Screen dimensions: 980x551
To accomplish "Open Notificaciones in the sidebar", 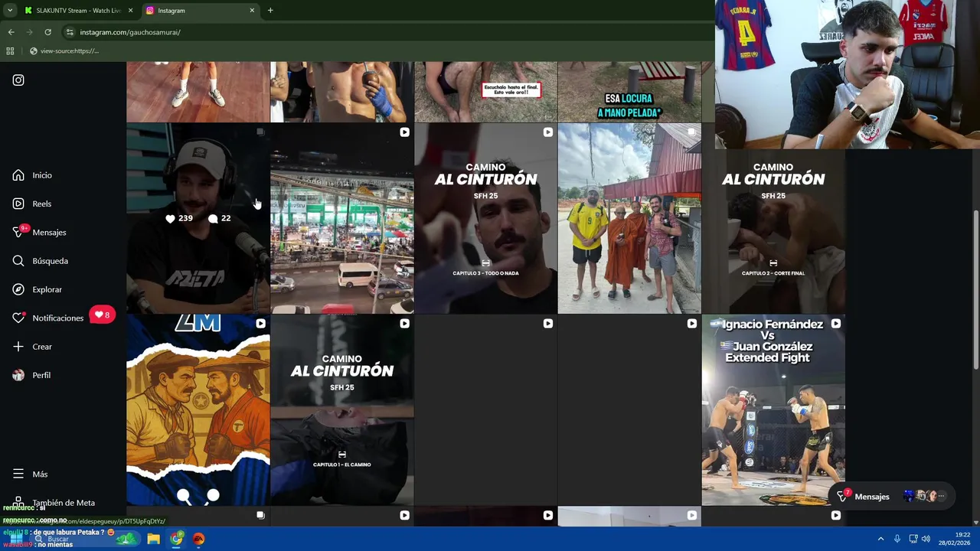I will coord(47,318).
